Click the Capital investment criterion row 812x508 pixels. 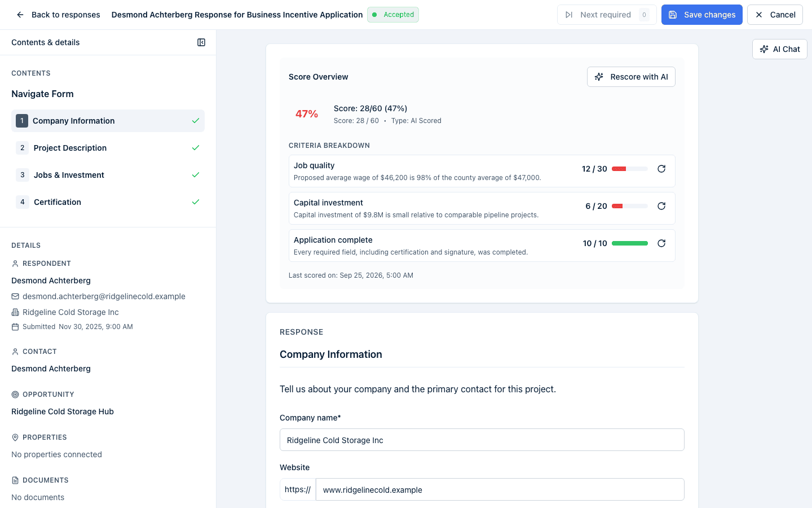point(482,208)
